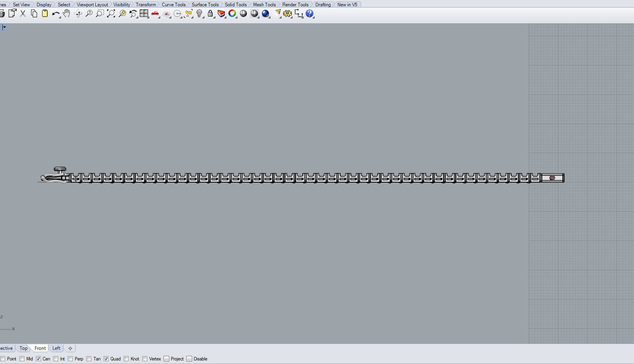Enable the Tan osnap checkbox
This screenshot has height=364, width=634.
coord(89,359)
